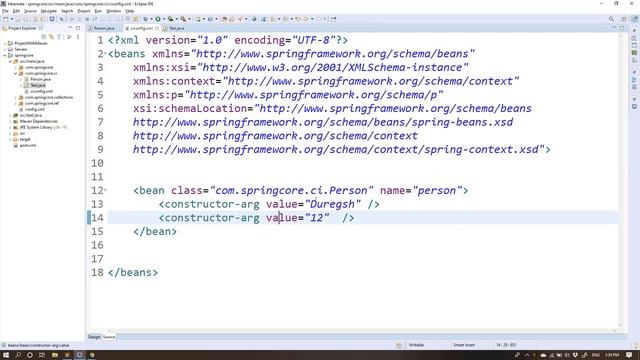Open the Project menu

pos(84,11)
